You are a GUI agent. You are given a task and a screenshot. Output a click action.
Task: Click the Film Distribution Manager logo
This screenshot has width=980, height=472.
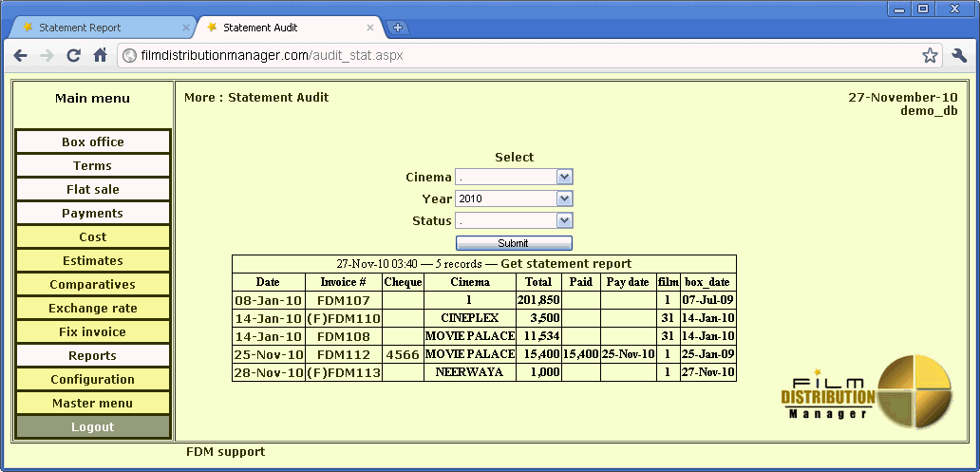865,390
